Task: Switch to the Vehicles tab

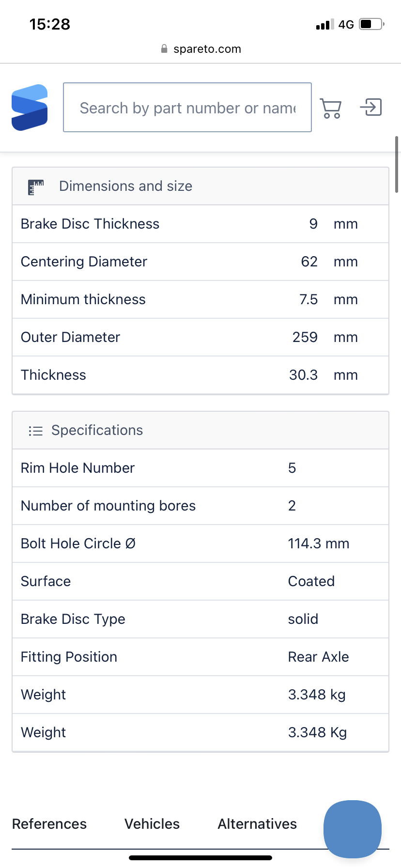Action: [x=152, y=824]
